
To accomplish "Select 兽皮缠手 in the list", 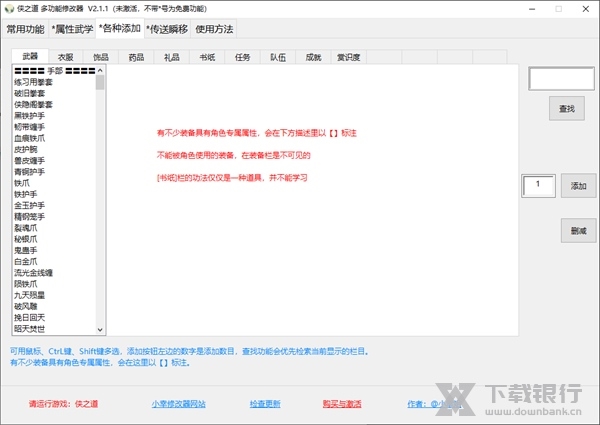I will [54, 160].
